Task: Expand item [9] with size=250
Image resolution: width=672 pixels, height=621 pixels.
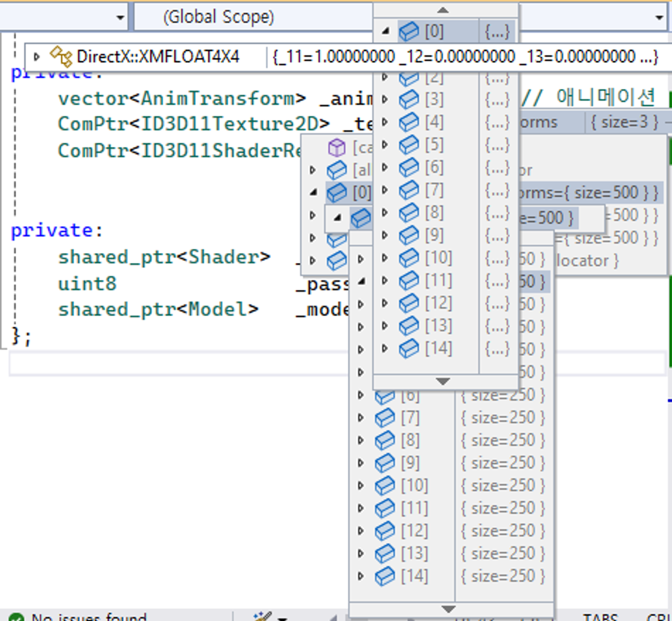Action: point(361,463)
